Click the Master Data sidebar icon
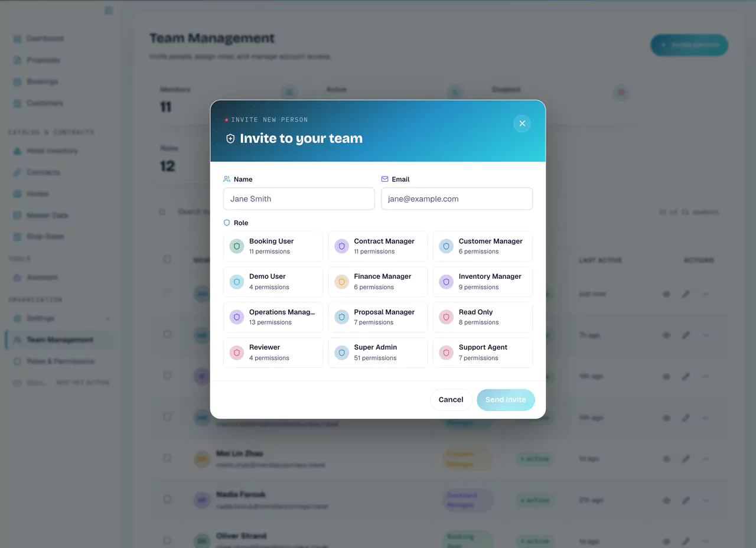Screen dimensions: 756x548 tap(18, 216)
